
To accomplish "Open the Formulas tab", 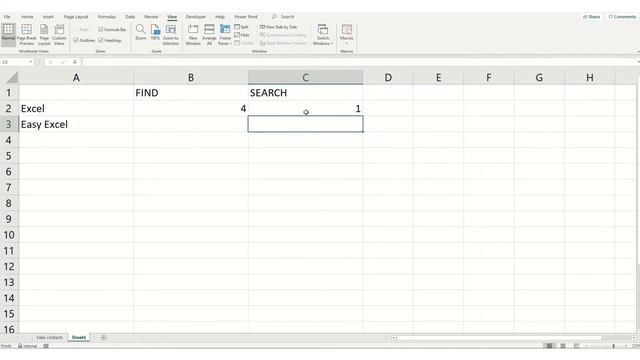I will tap(107, 17).
